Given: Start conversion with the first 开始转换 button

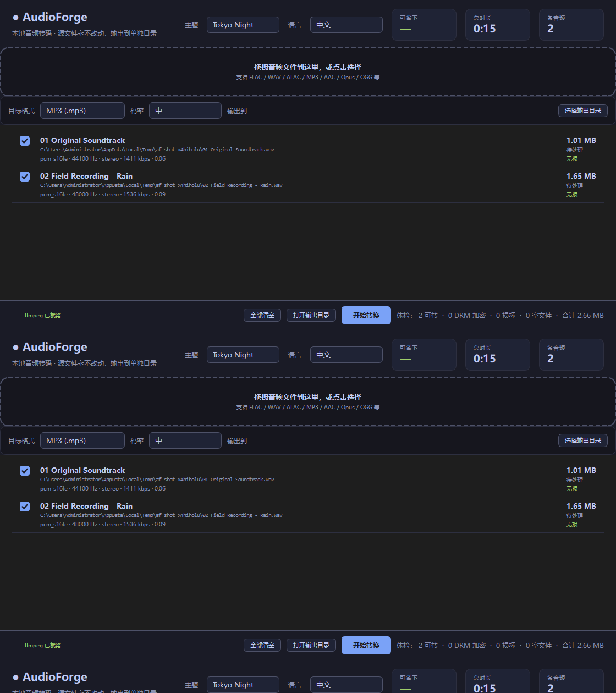Looking at the screenshot, I should pos(366,315).
